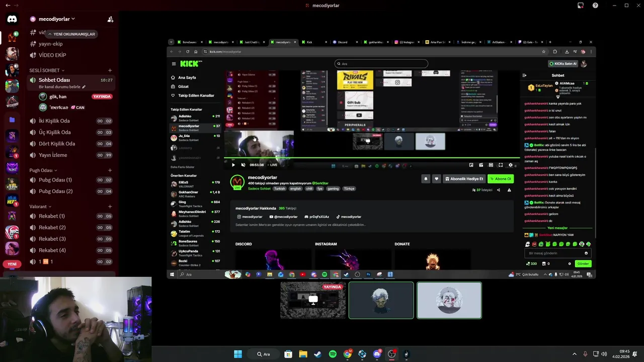Enter fullscreen in the Kick player
The height and width of the screenshot is (362, 644).
coord(501,165)
